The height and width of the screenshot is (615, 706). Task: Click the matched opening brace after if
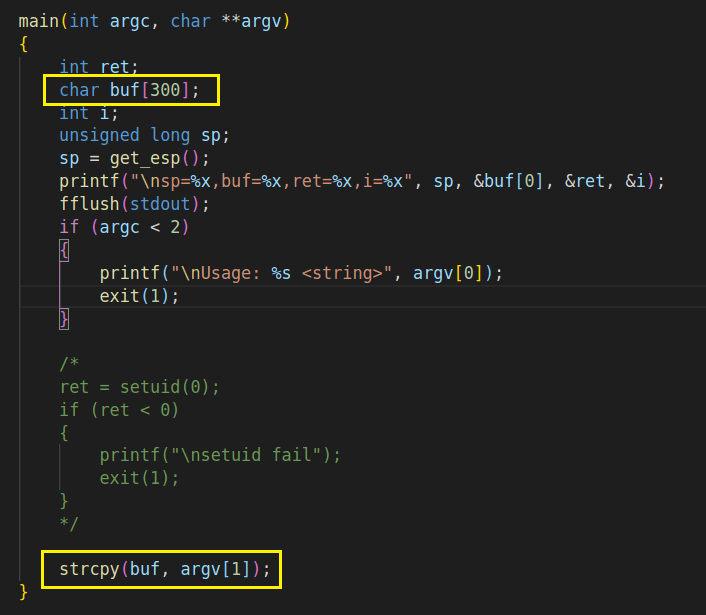click(64, 250)
